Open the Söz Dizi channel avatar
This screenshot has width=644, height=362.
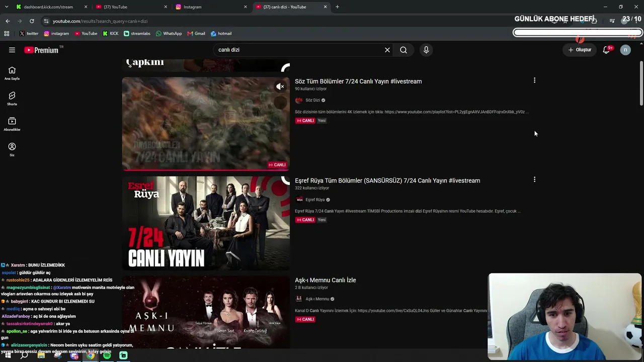(299, 100)
